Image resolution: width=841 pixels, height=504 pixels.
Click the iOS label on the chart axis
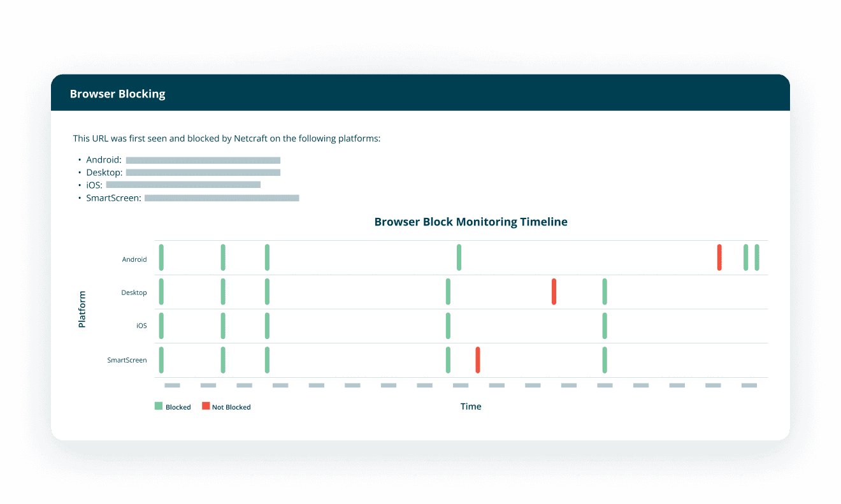(141, 326)
